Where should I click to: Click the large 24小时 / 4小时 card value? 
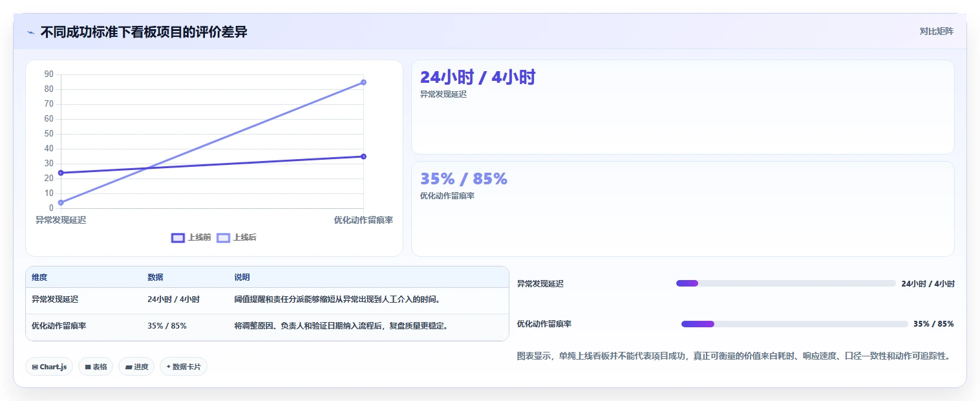[x=478, y=78]
